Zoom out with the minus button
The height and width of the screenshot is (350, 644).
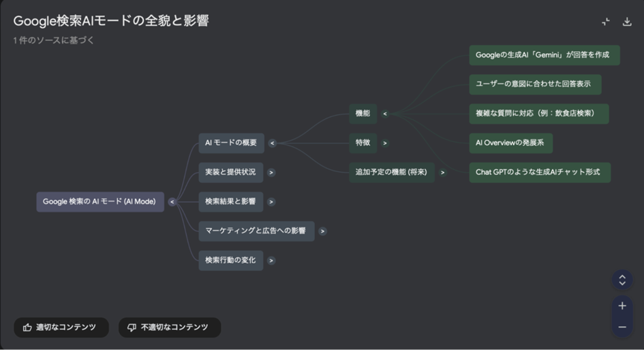(622, 328)
